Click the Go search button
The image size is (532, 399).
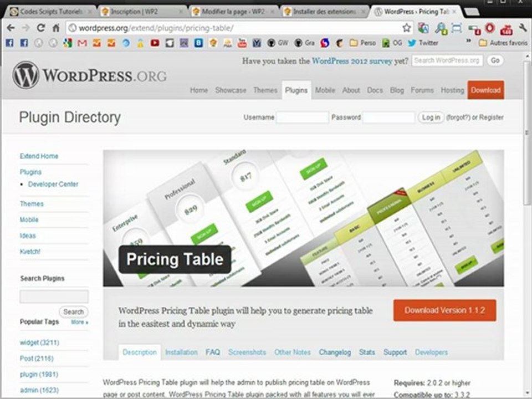click(495, 61)
